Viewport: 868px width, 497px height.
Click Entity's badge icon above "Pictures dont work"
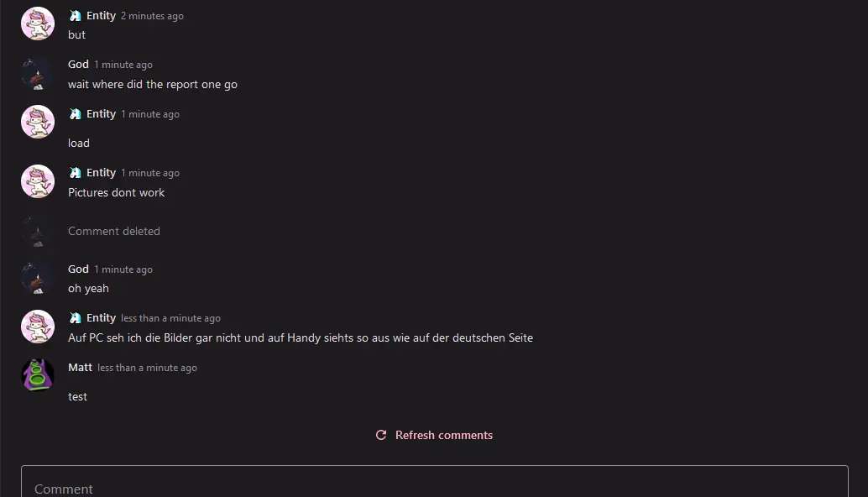point(76,173)
